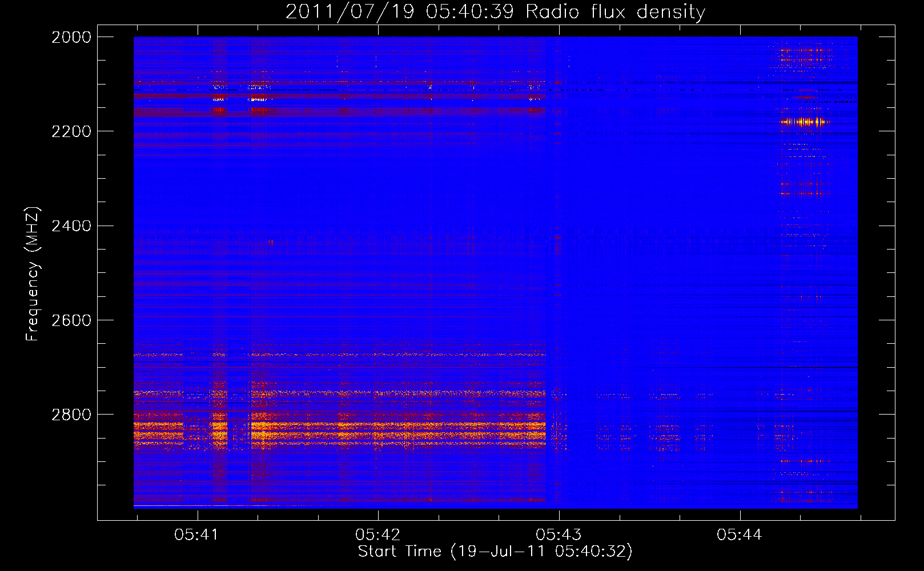Click the bright yellow burst near 2200 MHz
The height and width of the screenshot is (571, 924).
click(x=806, y=121)
